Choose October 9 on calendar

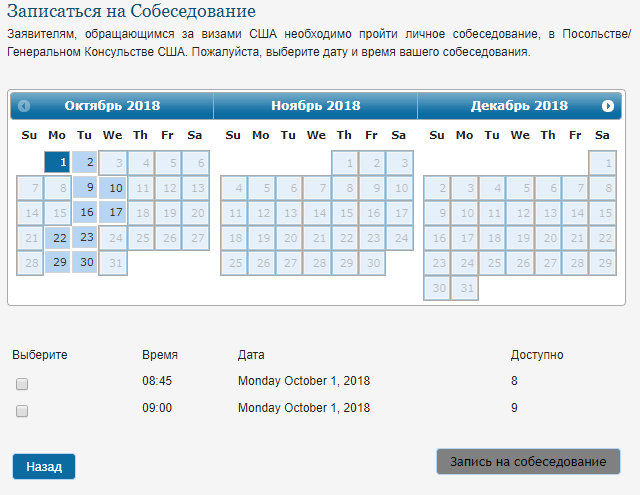click(85, 187)
